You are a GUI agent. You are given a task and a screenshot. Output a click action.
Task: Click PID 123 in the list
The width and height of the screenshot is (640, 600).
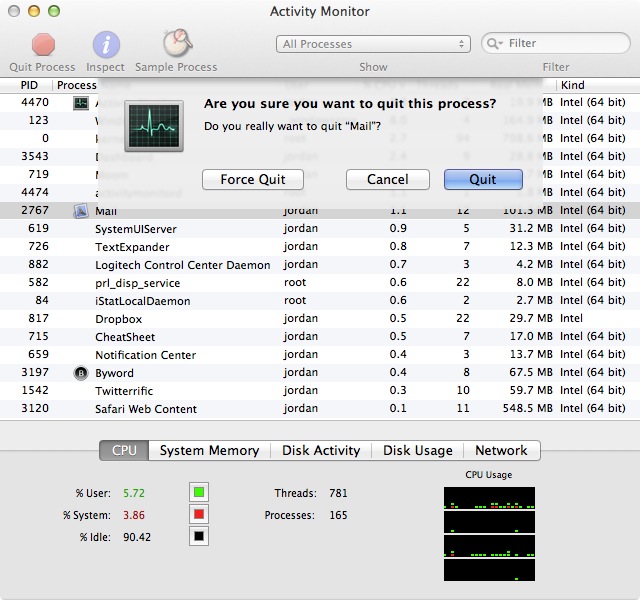(39, 120)
